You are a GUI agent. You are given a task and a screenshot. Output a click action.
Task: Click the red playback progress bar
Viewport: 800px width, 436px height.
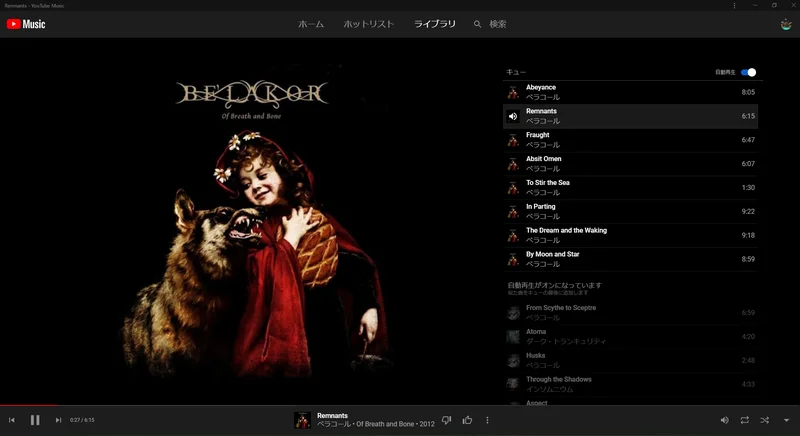pos(29,405)
